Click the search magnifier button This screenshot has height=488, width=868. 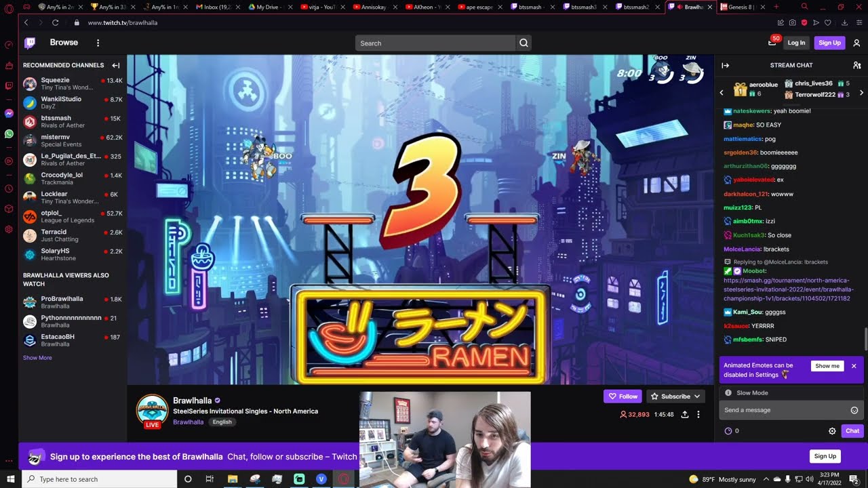[524, 43]
